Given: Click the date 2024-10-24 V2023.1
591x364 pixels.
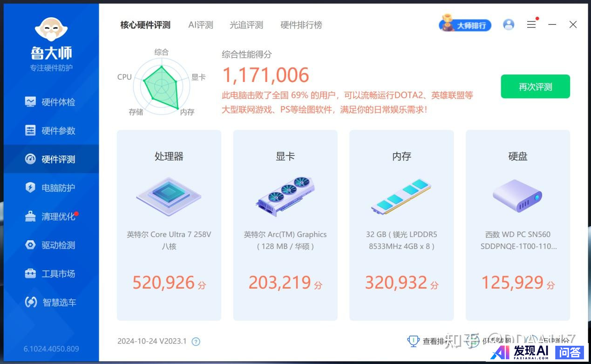Looking at the screenshot, I should point(152,341).
